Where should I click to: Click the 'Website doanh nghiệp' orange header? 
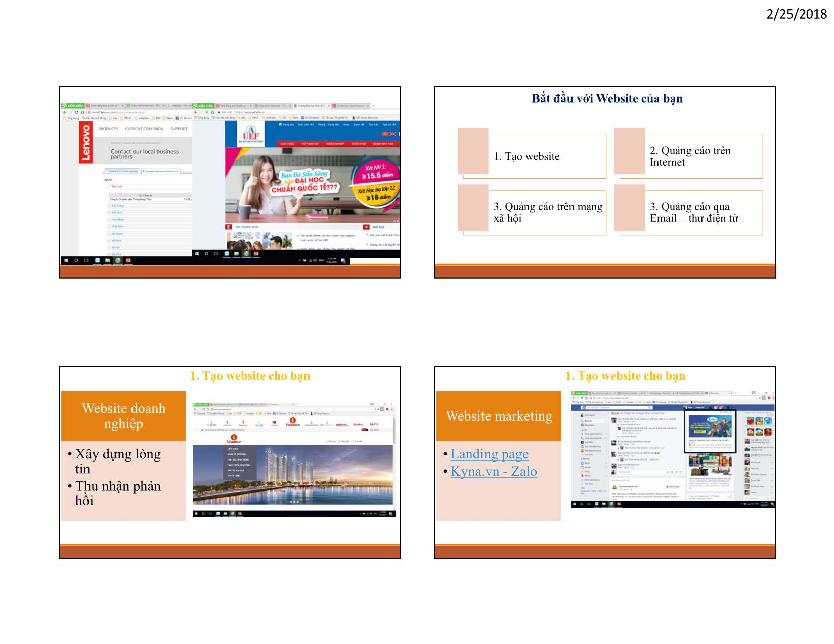pyautogui.click(x=123, y=416)
